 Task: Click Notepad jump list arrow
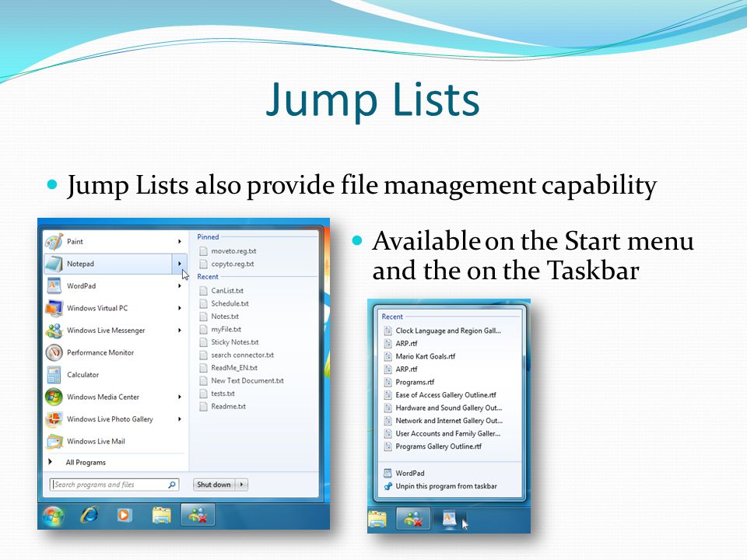(180, 264)
